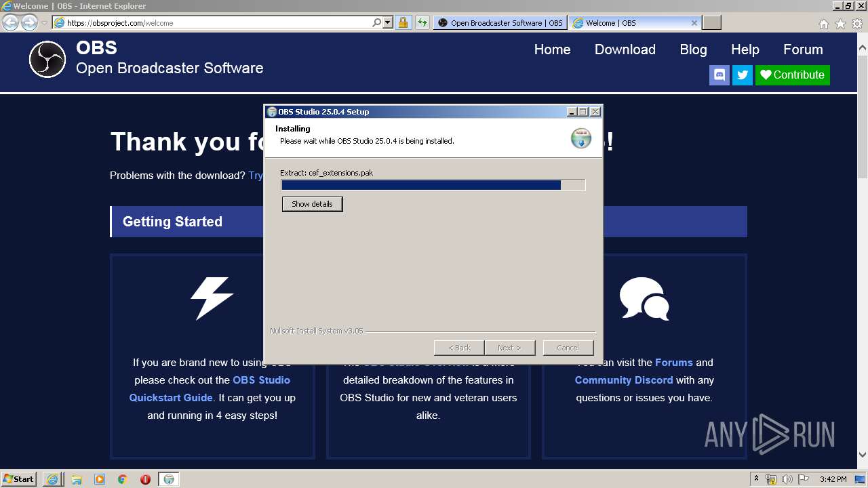Image resolution: width=868 pixels, height=488 pixels.
Task: Click the green Contribute button
Action: pyautogui.click(x=793, y=75)
